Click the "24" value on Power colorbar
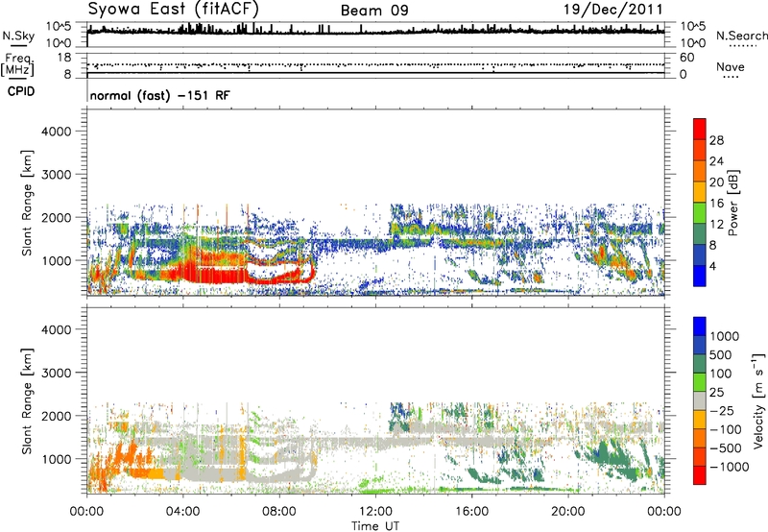The width and height of the screenshot is (768, 532). (x=716, y=161)
